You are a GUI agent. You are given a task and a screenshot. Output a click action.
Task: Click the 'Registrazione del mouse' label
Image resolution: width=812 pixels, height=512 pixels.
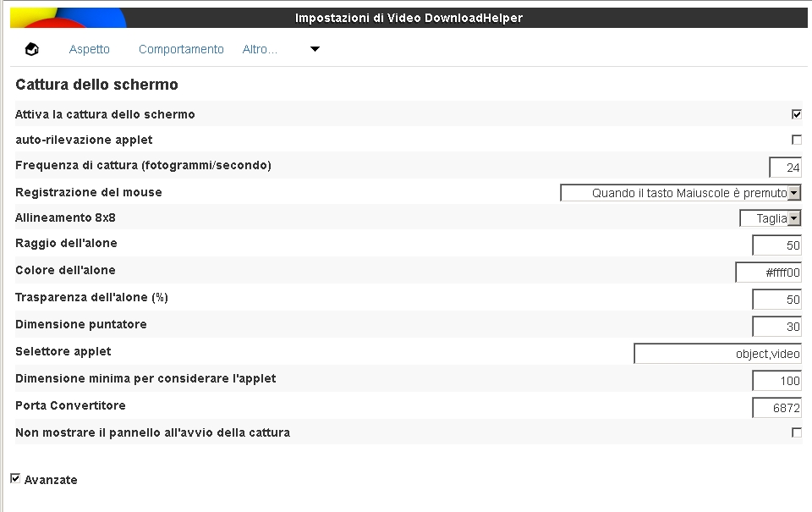coord(89,192)
